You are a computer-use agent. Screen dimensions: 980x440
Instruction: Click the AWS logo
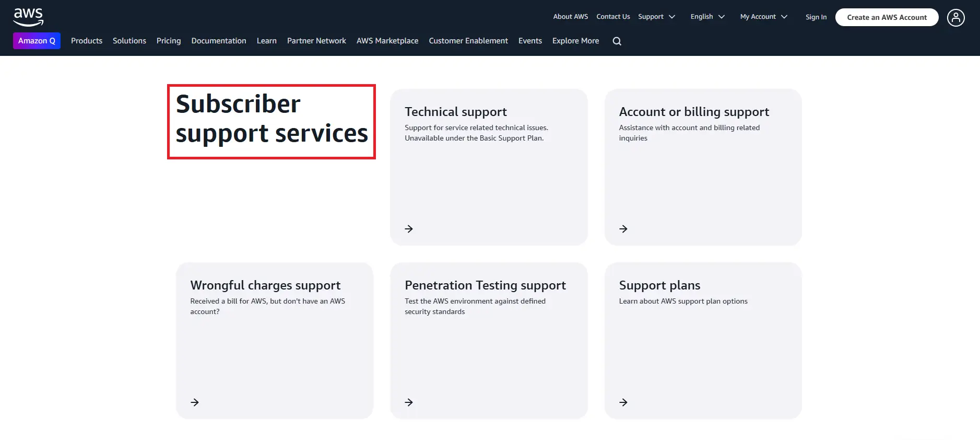[x=28, y=17]
